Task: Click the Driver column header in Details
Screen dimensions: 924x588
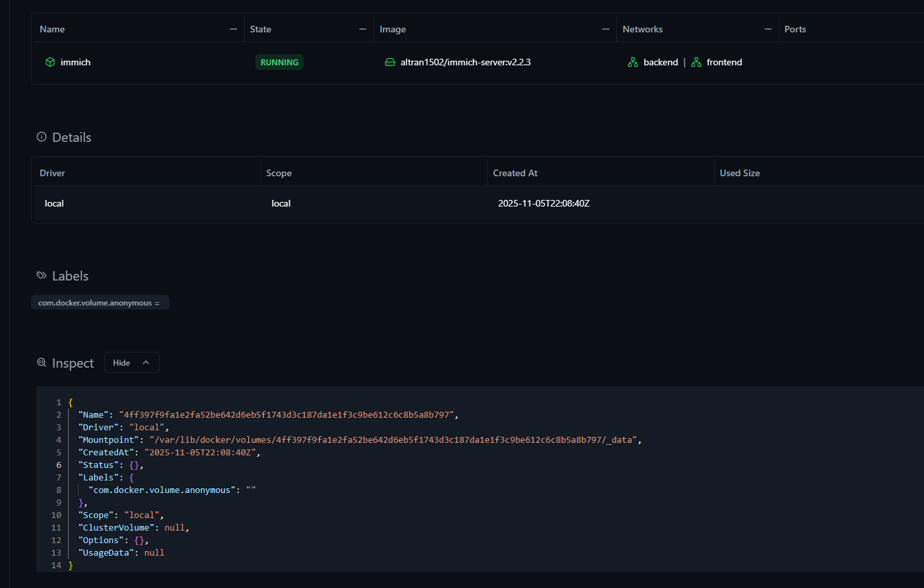Action: pyautogui.click(x=52, y=173)
